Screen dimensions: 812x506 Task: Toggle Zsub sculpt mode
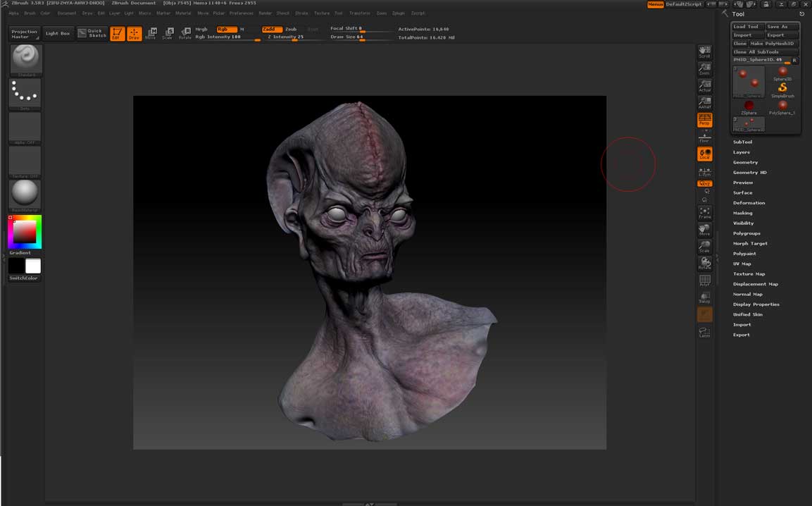[x=291, y=29]
